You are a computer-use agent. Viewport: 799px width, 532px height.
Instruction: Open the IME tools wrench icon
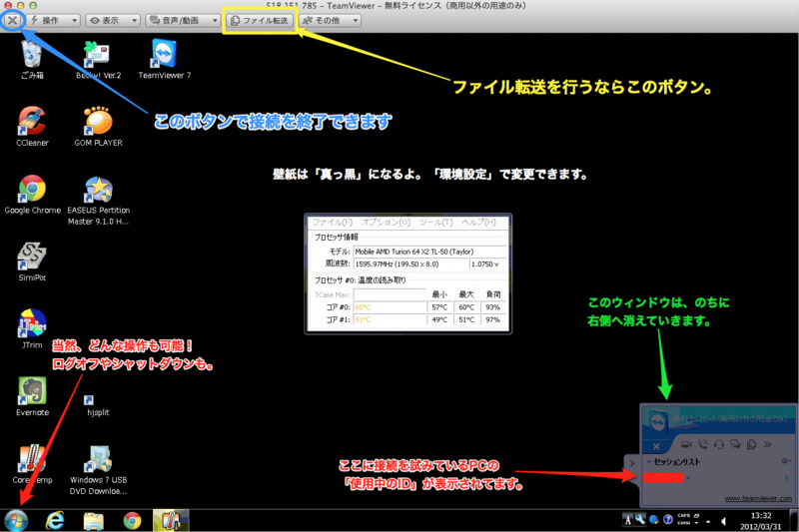pyautogui.click(x=640, y=520)
